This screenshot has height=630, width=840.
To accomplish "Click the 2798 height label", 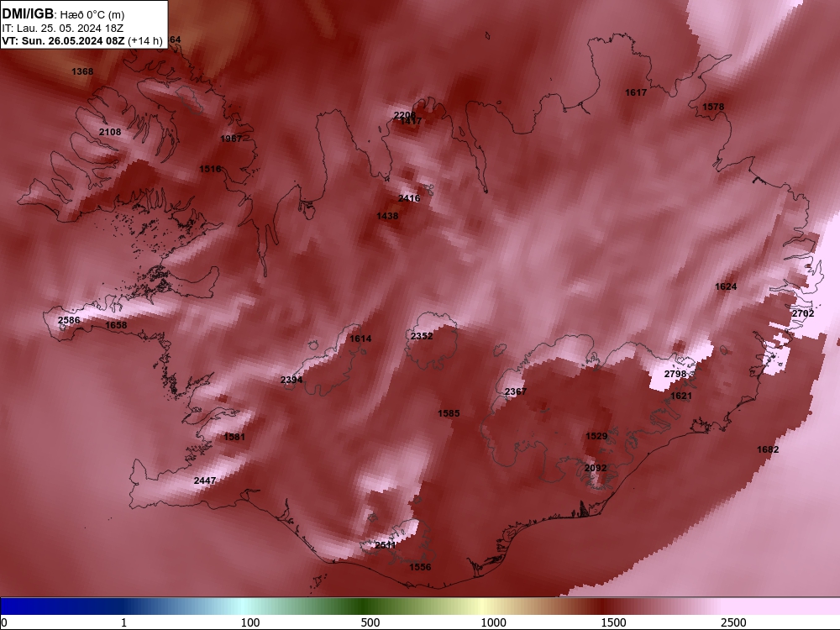I will coord(675,374).
